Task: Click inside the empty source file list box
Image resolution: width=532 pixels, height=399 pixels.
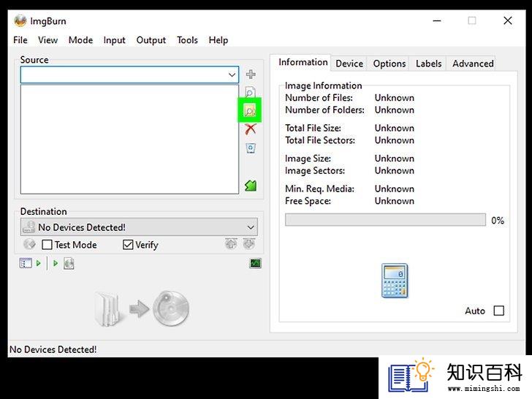Action: (129, 140)
